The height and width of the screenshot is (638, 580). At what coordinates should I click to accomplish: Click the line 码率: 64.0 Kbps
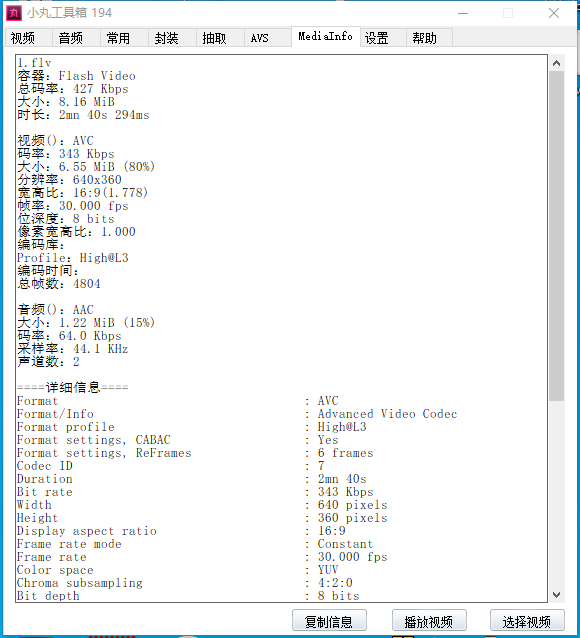[69, 336]
